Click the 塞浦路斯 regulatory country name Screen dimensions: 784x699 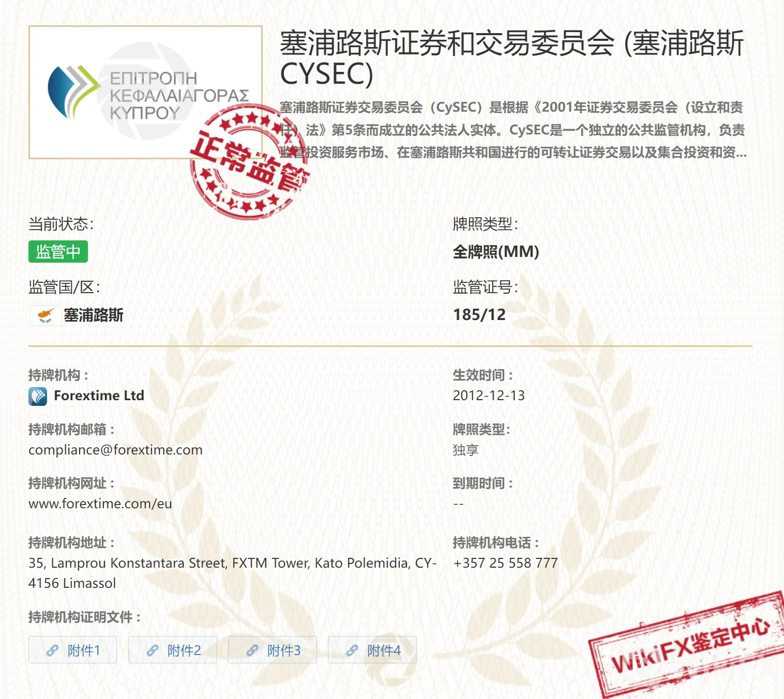pyautogui.click(x=93, y=315)
